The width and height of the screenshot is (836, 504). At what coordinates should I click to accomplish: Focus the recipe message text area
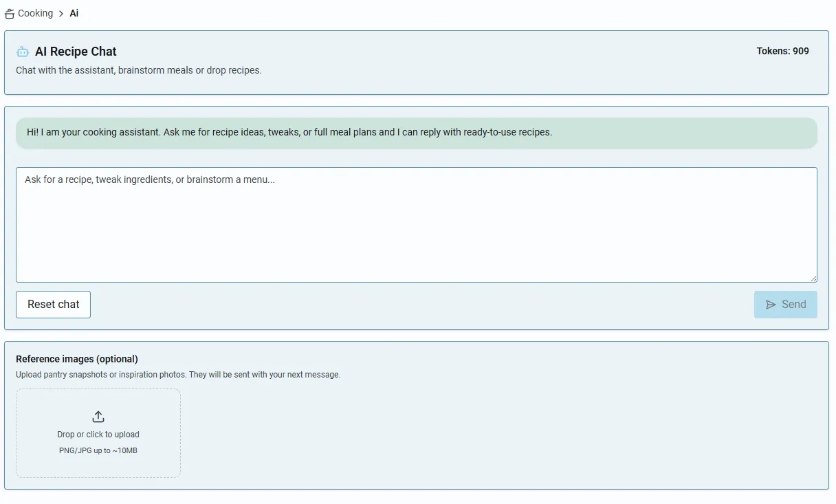(416, 224)
